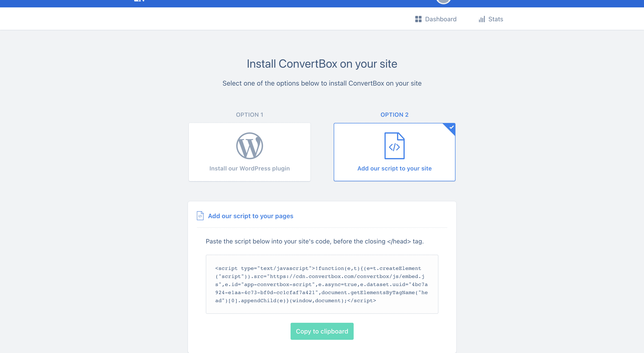Screen dimensions: 644x353
Task: Select the WordPress logo icon
Action: tap(249, 146)
